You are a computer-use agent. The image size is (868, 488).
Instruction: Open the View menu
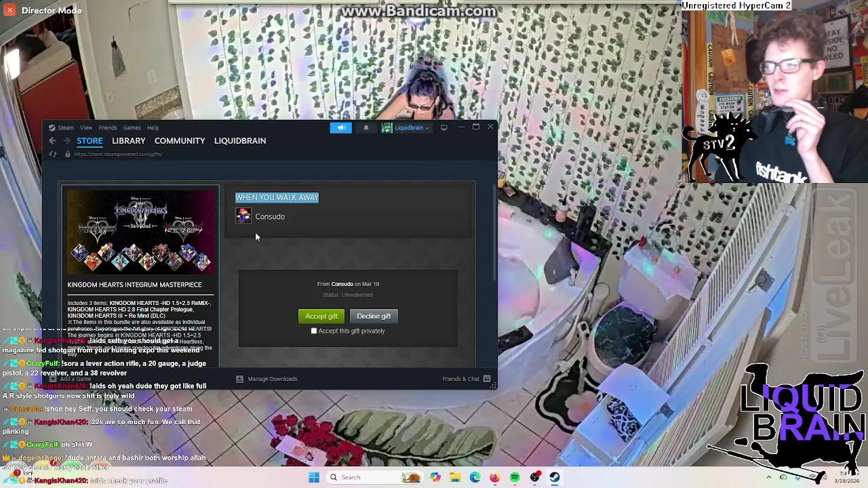pyautogui.click(x=86, y=127)
